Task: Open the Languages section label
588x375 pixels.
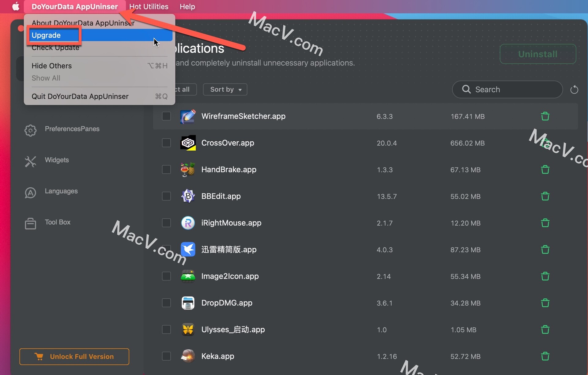Action: click(61, 191)
